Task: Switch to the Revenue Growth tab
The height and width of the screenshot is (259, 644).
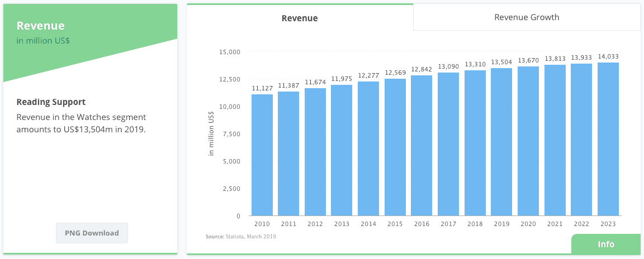Action: click(527, 17)
